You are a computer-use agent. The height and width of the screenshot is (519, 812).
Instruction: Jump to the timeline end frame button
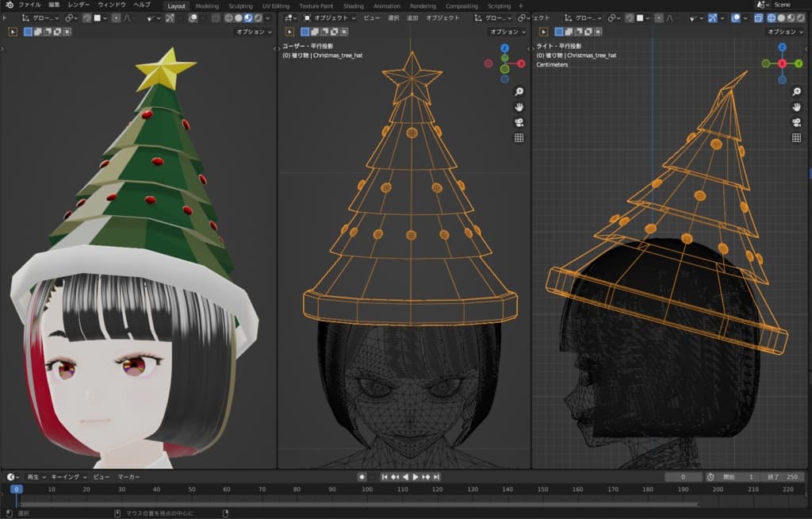click(x=435, y=477)
